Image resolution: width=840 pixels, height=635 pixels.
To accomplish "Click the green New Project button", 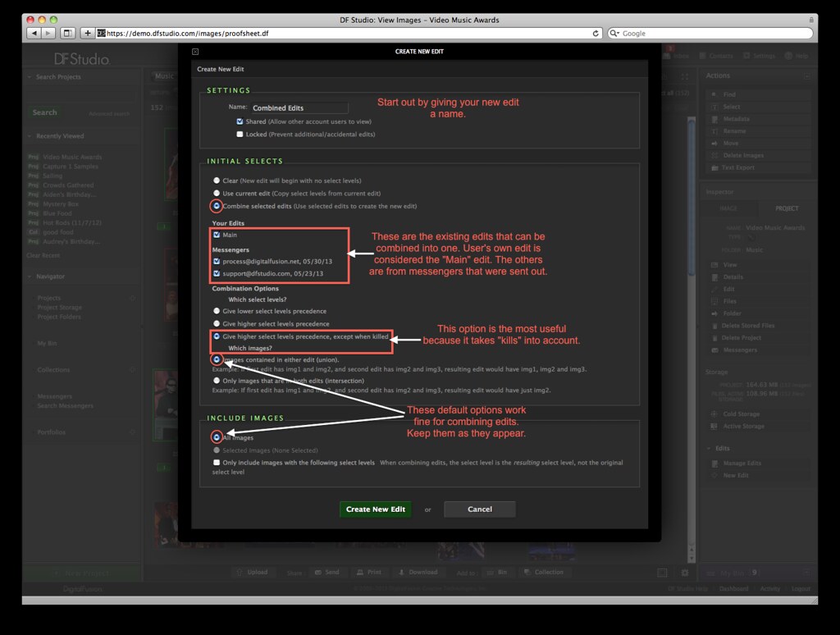I will pyautogui.click(x=82, y=573).
